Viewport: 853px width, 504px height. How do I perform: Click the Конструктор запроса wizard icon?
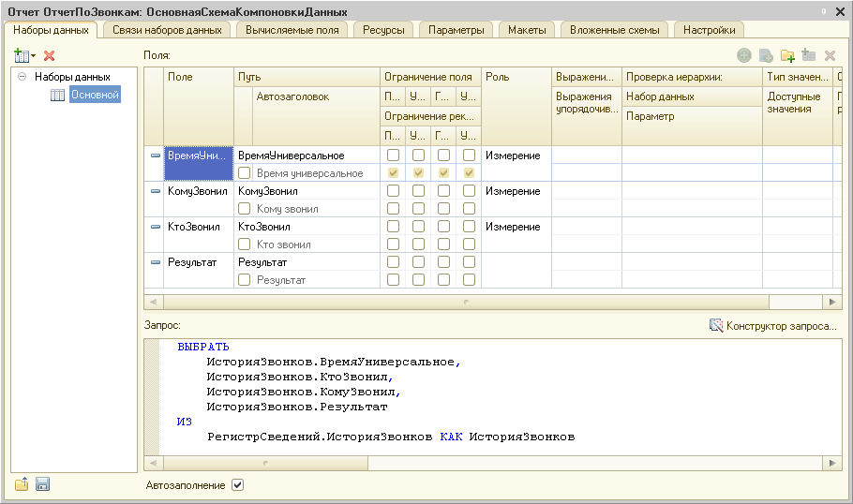pos(716,325)
